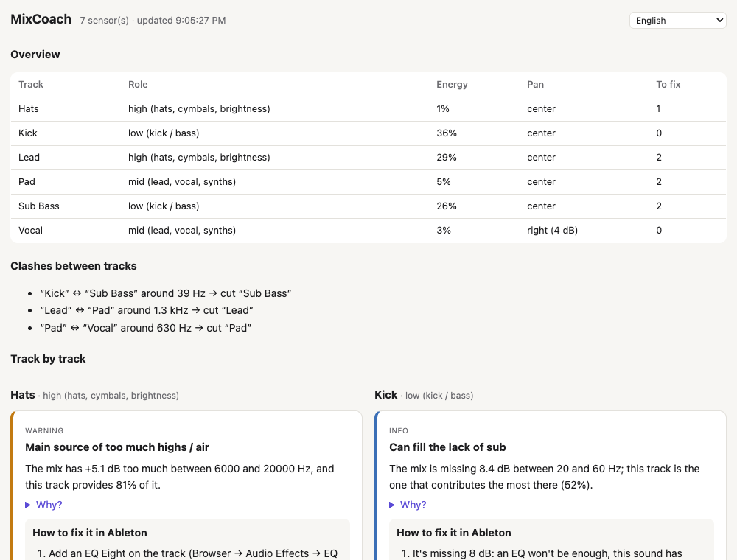Click the 'Can fill the lack of sub' title
Image resolution: width=737 pixels, height=560 pixels.
click(447, 447)
